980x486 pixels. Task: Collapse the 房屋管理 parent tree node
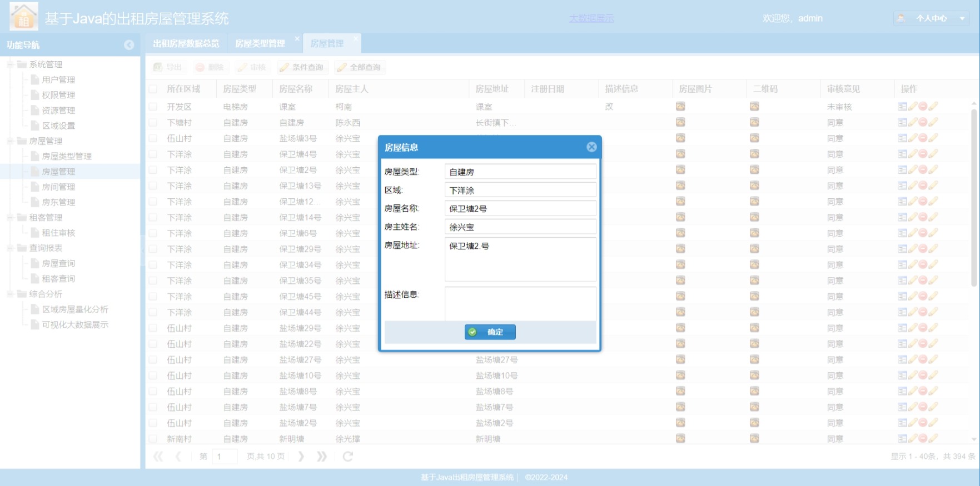[10, 141]
